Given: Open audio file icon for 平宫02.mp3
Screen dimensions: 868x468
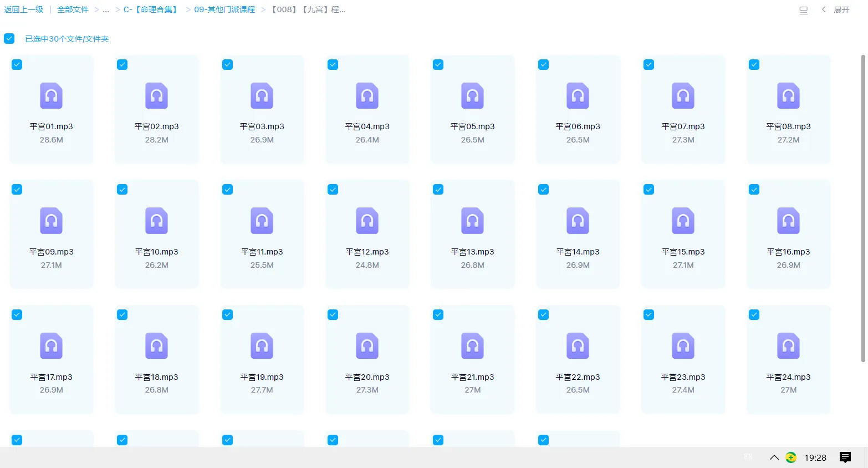Looking at the screenshot, I should (156, 96).
